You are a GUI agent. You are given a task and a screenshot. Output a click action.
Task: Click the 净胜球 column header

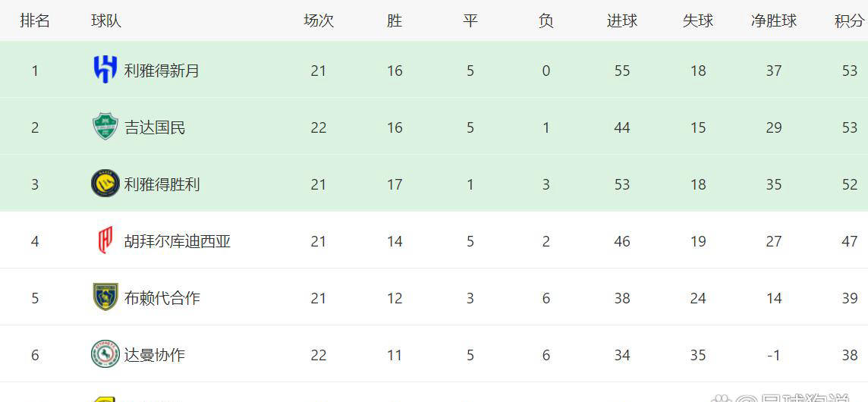774,21
